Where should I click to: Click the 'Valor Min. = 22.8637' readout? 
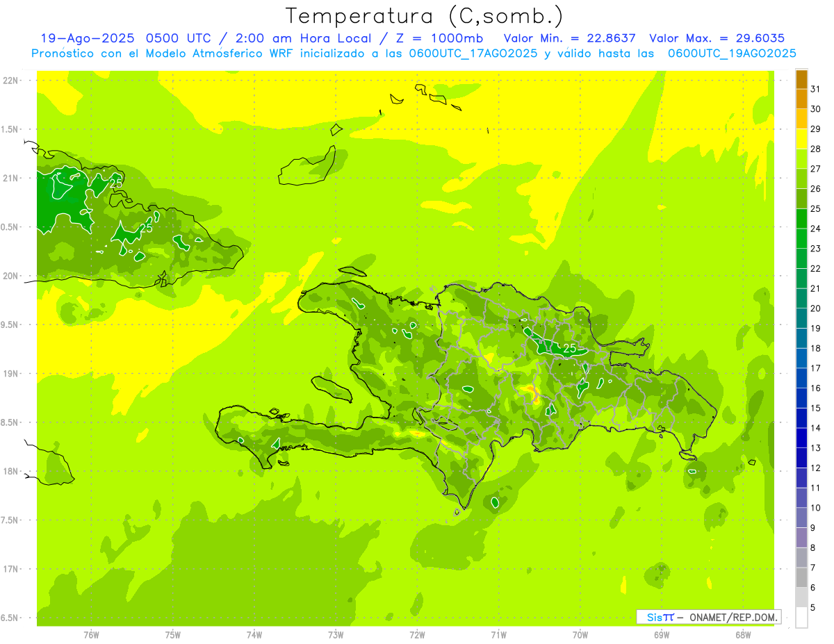click(x=570, y=38)
